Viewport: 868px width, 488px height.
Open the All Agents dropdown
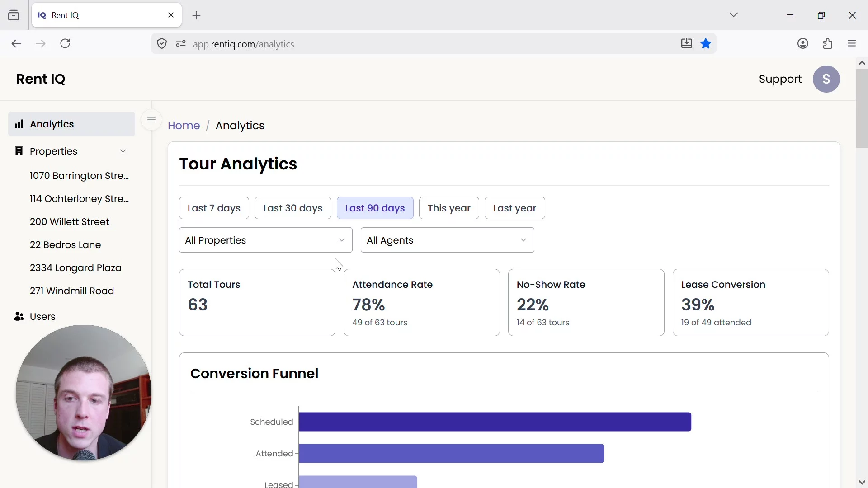click(448, 240)
